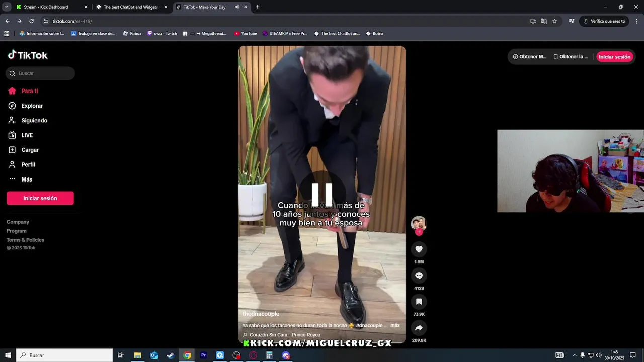Open Adobe Premiere Pro from the taskbar

(204, 355)
